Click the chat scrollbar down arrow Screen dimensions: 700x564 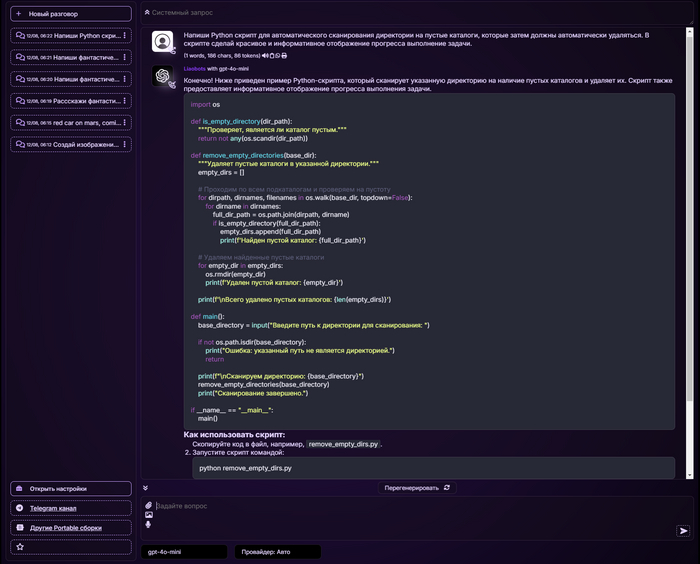pos(690,476)
